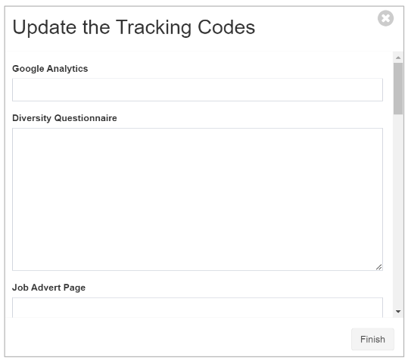Click the scrollbar down arrow
408x361 pixels.
click(398, 311)
